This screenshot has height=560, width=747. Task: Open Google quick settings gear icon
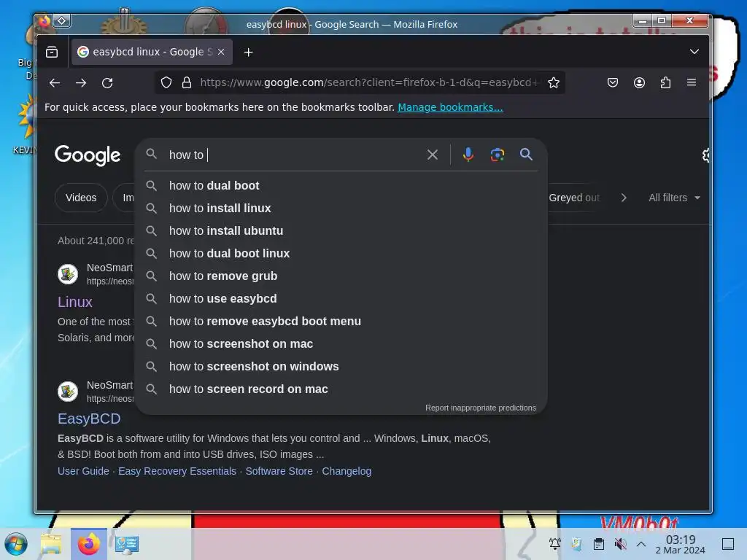click(x=706, y=155)
